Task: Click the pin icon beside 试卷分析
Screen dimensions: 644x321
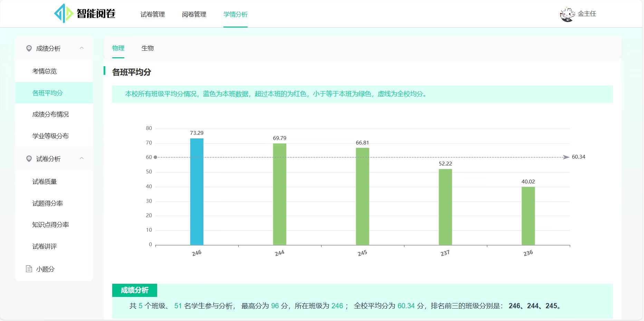Action: 29,159
